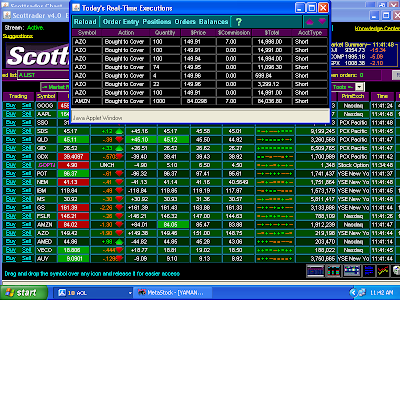This screenshot has width=400, height=400.
Task: Open the Order Entry tab
Action: [121, 22]
